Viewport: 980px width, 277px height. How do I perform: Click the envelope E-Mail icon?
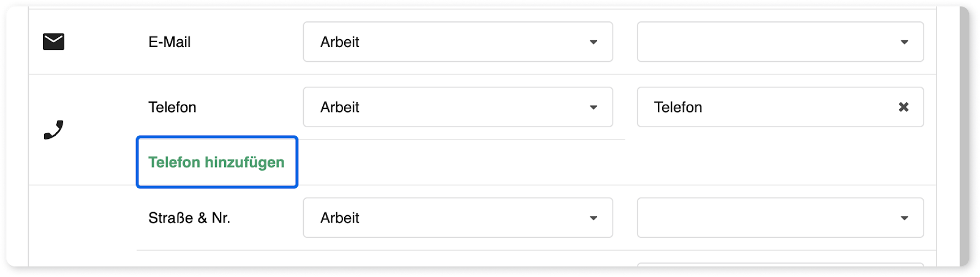[x=54, y=42]
